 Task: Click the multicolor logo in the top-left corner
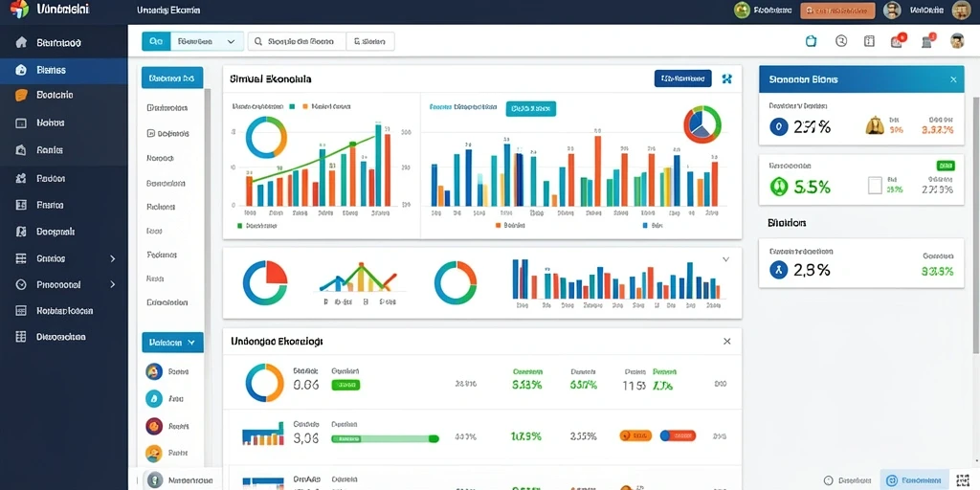click(x=20, y=10)
